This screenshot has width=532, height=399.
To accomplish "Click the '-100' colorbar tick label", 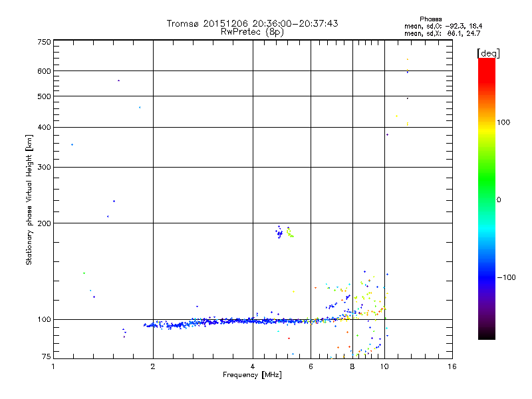I will click(x=506, y=277).
